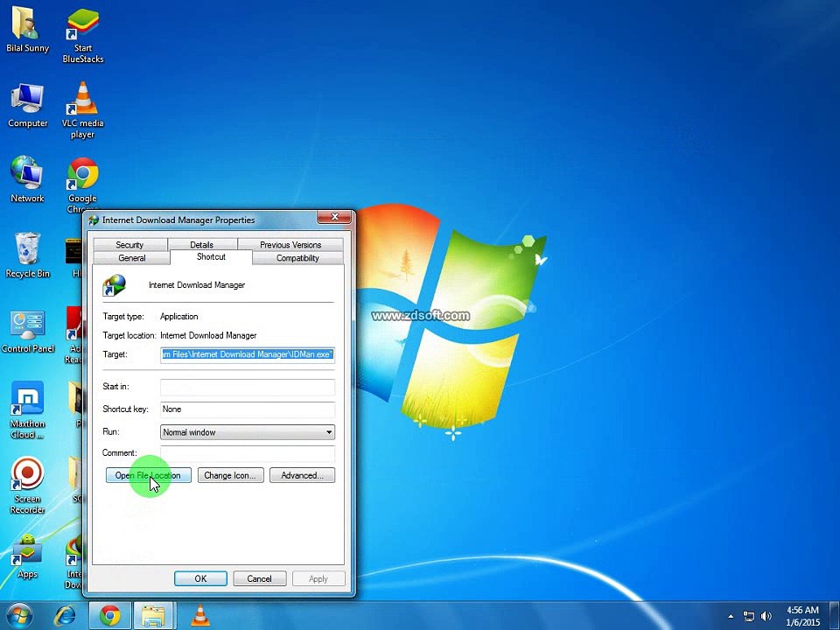Screen dimensions: 840x630
Task: Select the Network desktop icon
Action: (x=27, y=179)
